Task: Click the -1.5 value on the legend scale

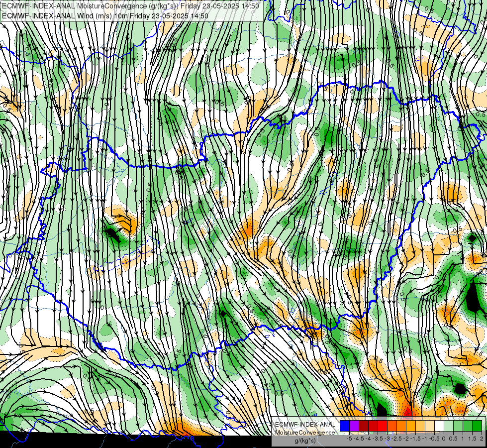Action: click(415, 439)
